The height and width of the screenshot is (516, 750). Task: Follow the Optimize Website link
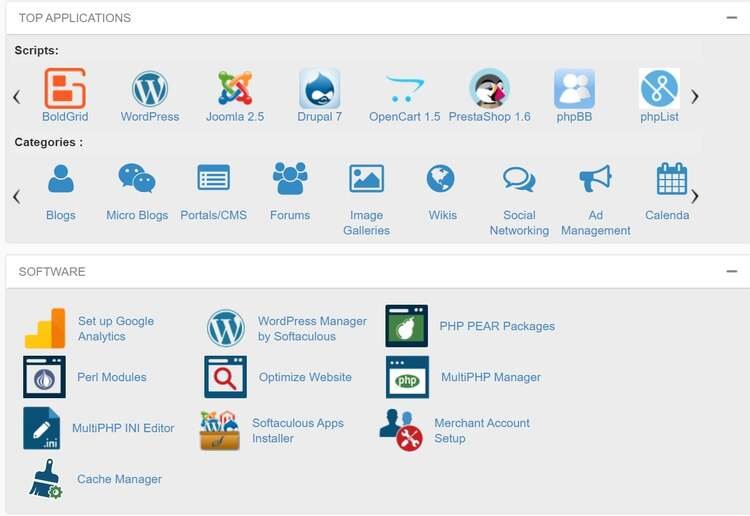coord(305,377)
